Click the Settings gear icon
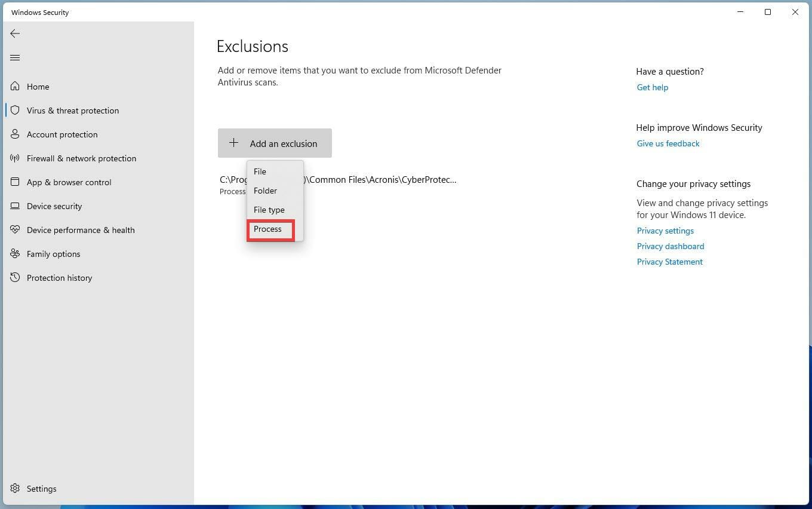812x509 pixels. tap(15, 488)
